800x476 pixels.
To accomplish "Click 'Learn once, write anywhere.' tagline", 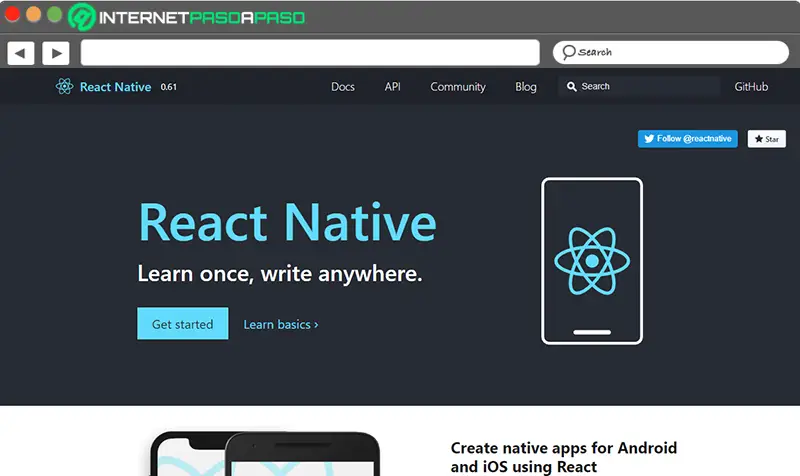I will 280,274.
